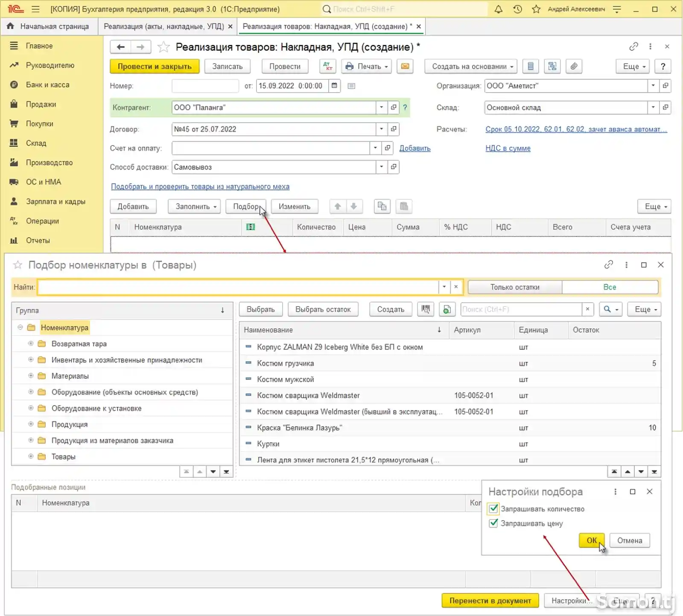Click Создать button in selection window

391,309
